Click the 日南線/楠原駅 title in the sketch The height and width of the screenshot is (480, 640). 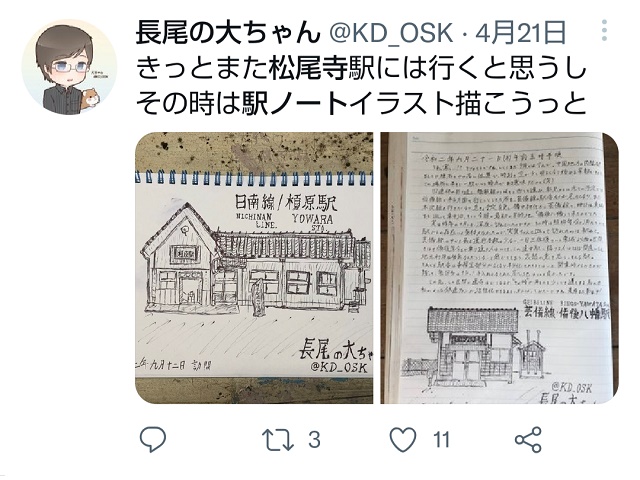pos(285,203)
